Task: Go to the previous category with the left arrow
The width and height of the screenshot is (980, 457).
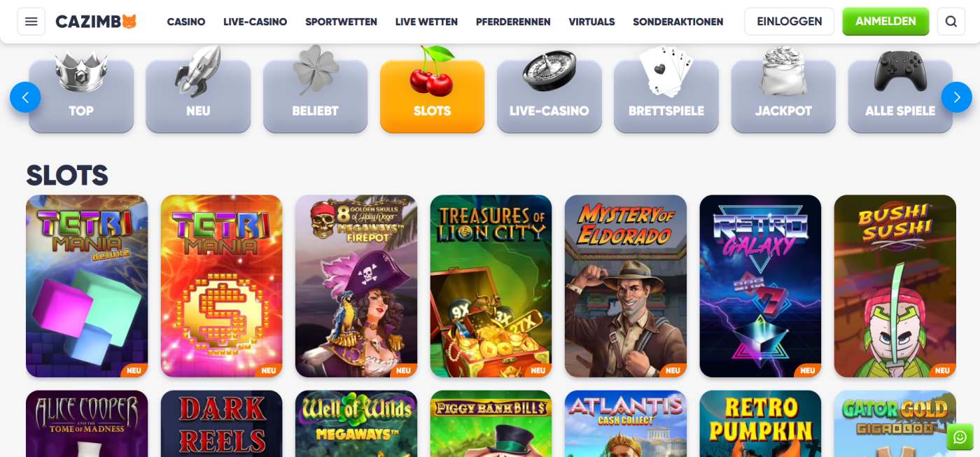Action: (25, 97)
